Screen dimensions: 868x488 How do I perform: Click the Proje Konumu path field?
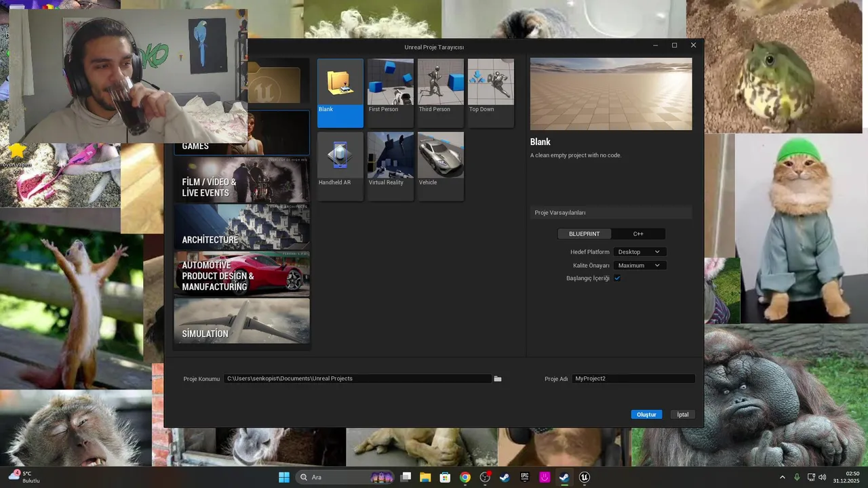point(357,379)
